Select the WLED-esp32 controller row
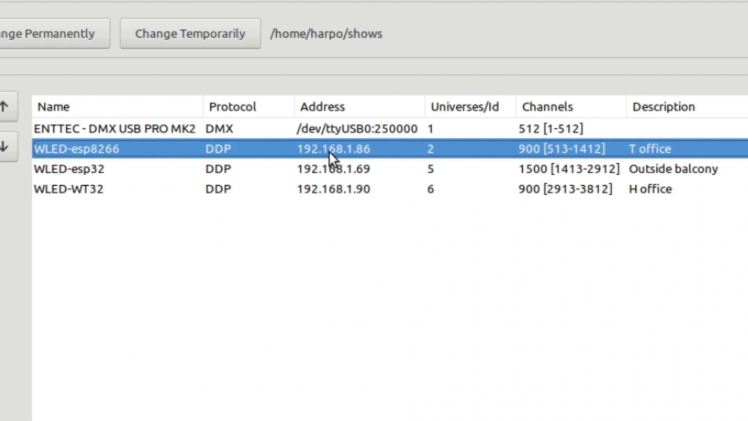 (69, 169)
